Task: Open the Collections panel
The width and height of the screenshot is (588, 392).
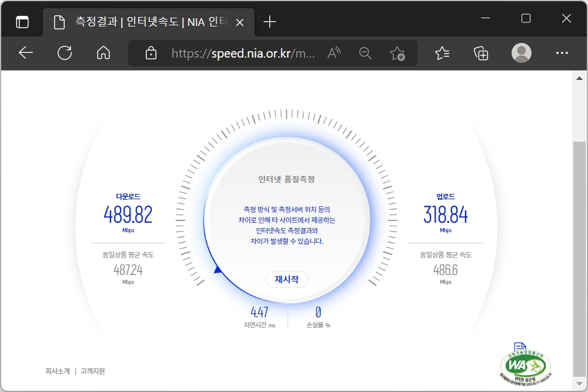Action: [x=481, y=53]
